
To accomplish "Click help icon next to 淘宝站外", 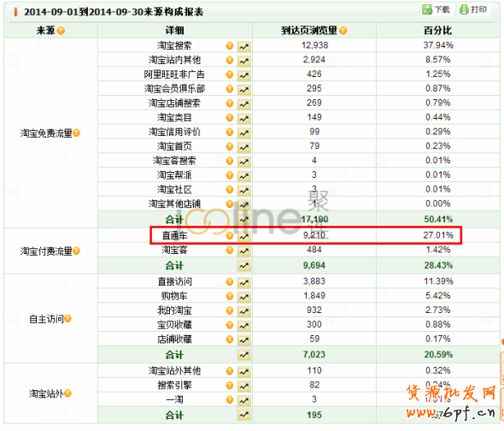I will coord(67,393).
